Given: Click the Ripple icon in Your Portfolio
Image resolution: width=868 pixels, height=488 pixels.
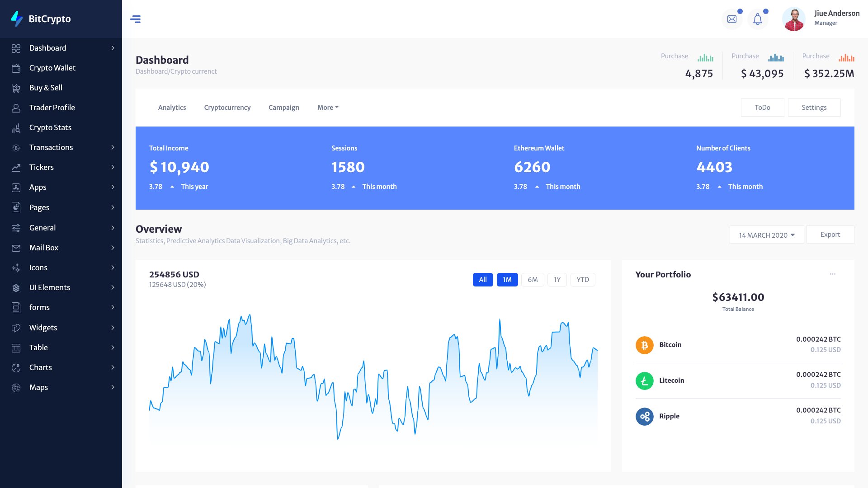Looking at the screenshot, I should coord(644,416).
